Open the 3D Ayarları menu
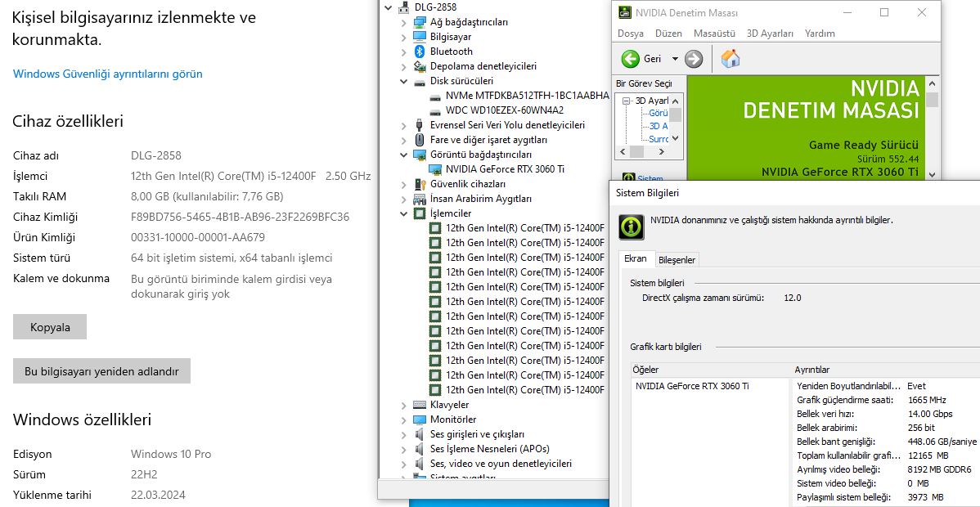Viewport: 980px width, 507px height. point(770,34)
